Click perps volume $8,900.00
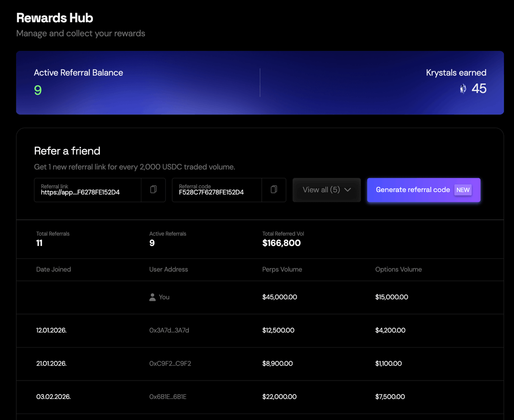The width and height of the screenshot is (514, 420). [x=278, y=363]
